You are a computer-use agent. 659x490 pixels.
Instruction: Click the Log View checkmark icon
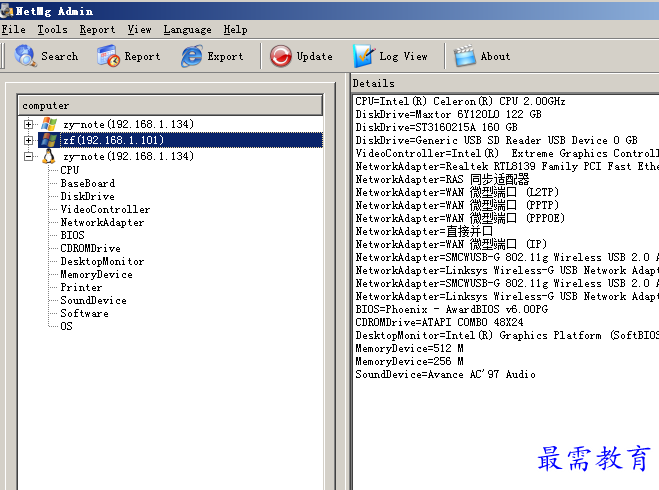pos(364,56)
